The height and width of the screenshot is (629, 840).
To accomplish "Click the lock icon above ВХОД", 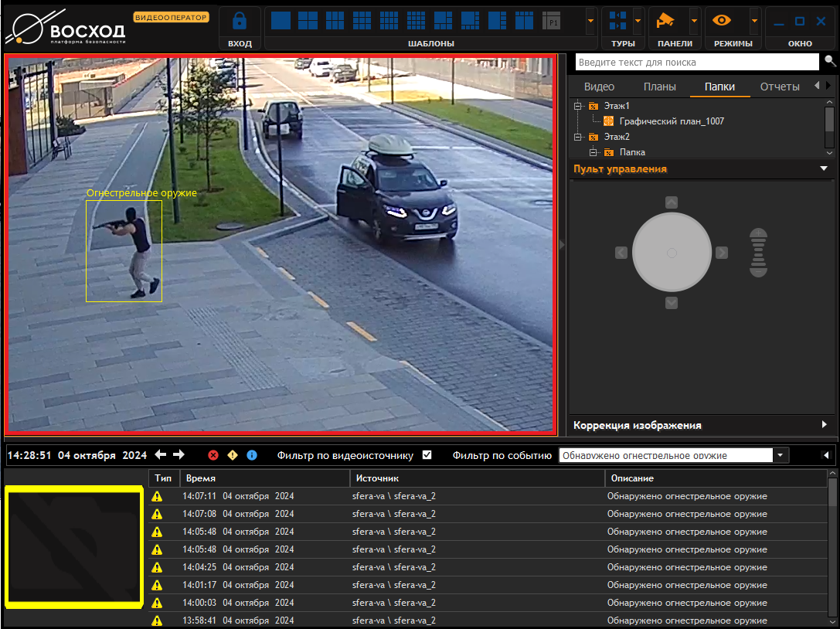I will point(240,21).
